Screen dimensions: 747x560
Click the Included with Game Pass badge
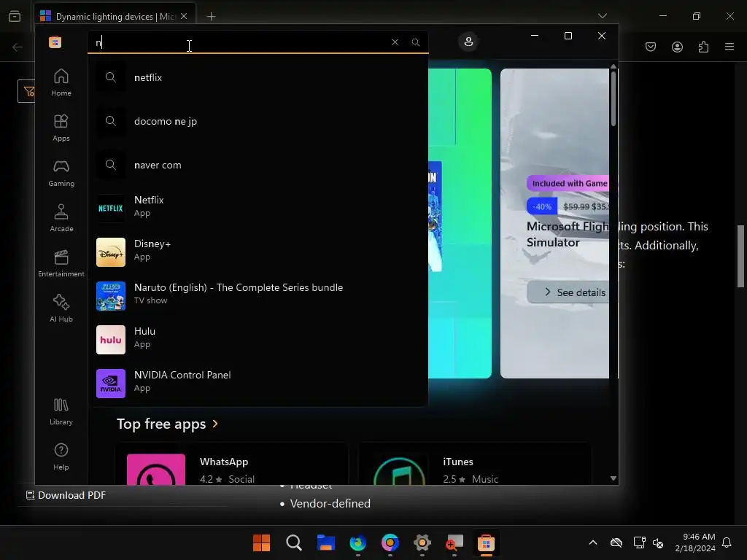point(568,183)
